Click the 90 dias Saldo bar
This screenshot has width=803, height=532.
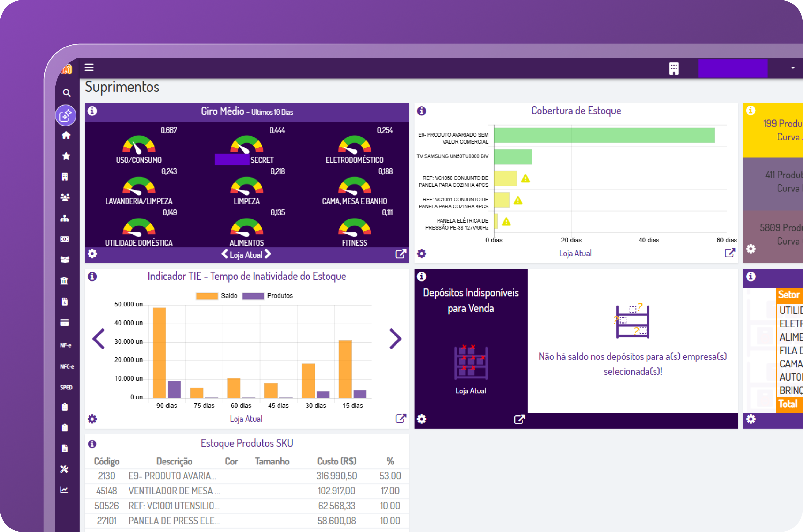pyautogui.click(x=159, y=353)
